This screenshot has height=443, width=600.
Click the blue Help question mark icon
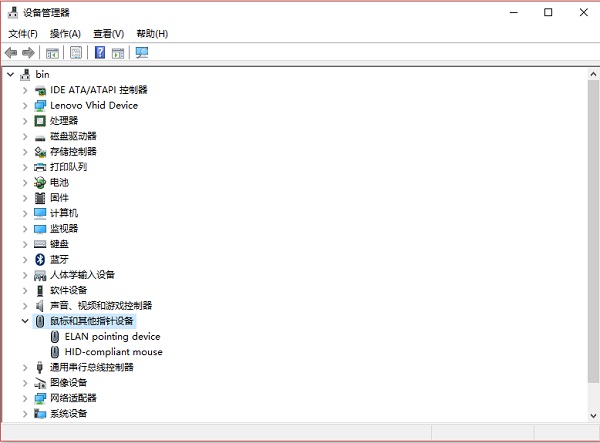coord(100,52)
